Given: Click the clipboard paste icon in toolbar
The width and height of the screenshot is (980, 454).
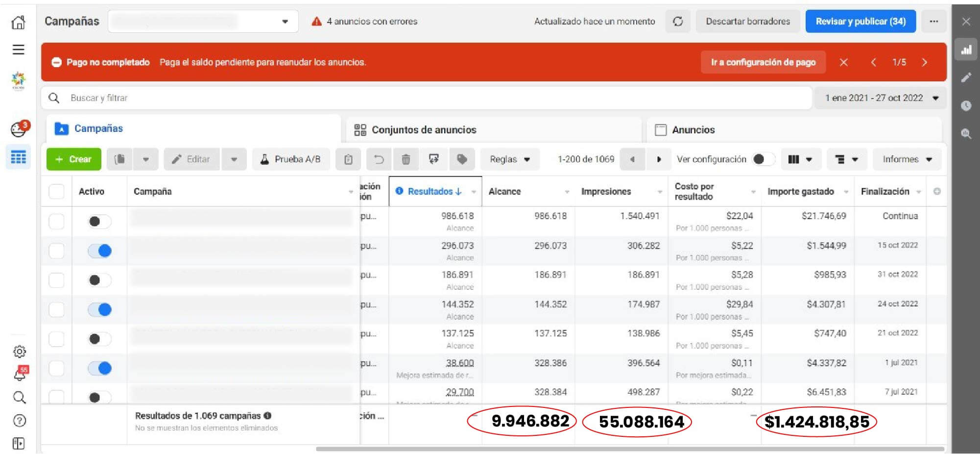Looking at the screenshot, I should point(348,159).
